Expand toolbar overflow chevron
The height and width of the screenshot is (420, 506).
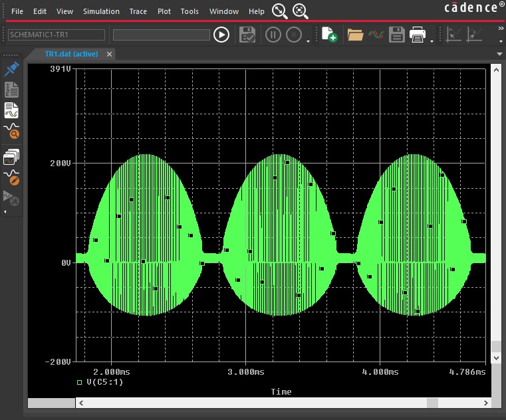point(501,29)
